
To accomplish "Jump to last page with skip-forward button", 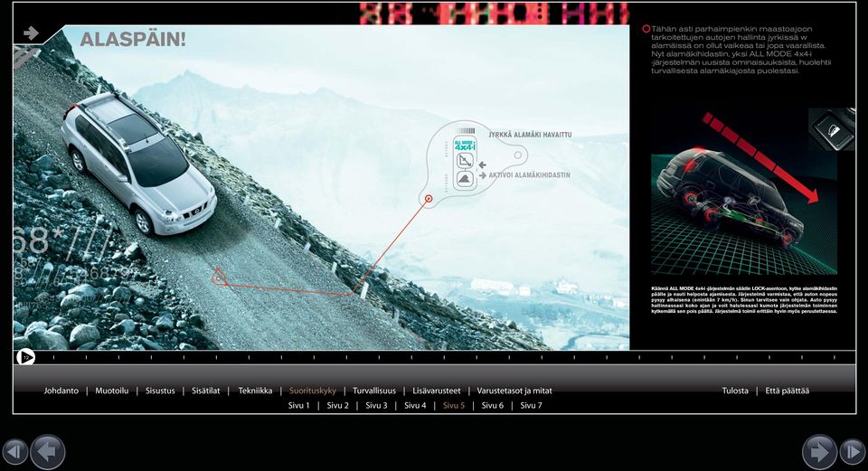I will point(853,452).
